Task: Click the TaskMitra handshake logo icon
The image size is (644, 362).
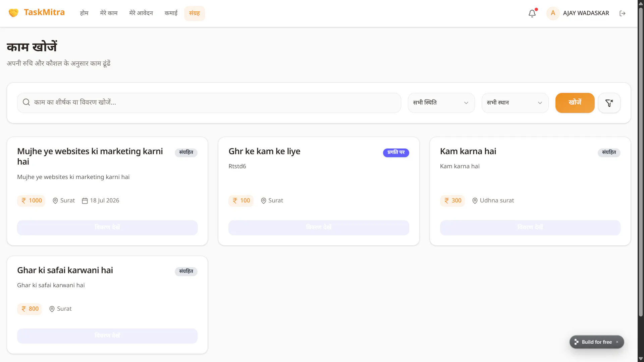Action: point(13,13)
